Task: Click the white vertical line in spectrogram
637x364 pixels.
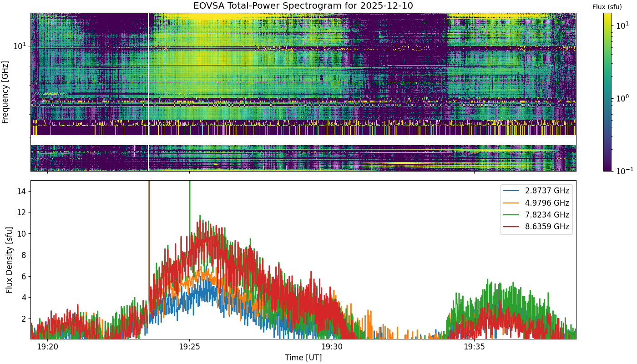Action: click(x=148, y=92)
